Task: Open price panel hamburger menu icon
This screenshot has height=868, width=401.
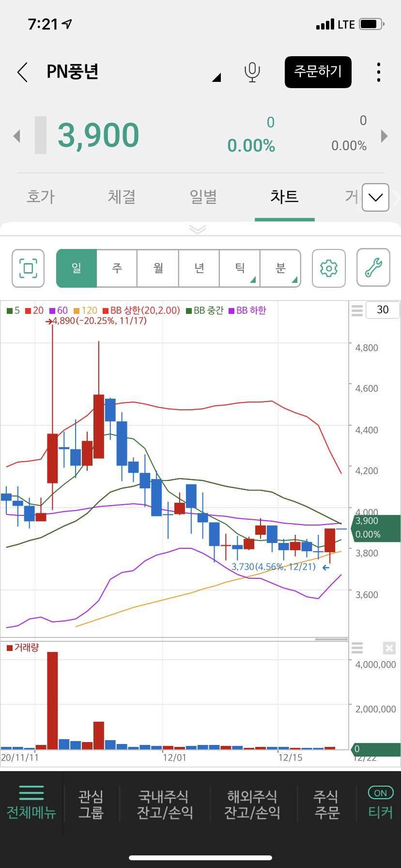Action: 357,310
